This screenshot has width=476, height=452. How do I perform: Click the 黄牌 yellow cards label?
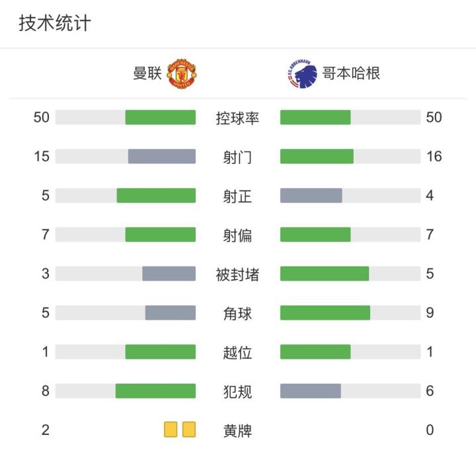(x=237, y=431)
